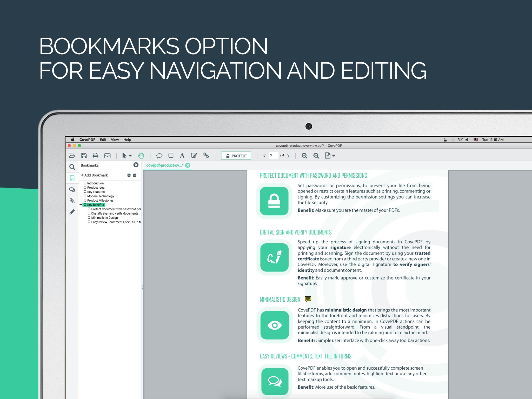The height and width of the screenshot is (399, 532).
Task: Click the PROTECT button
Action: pos(236,156)
